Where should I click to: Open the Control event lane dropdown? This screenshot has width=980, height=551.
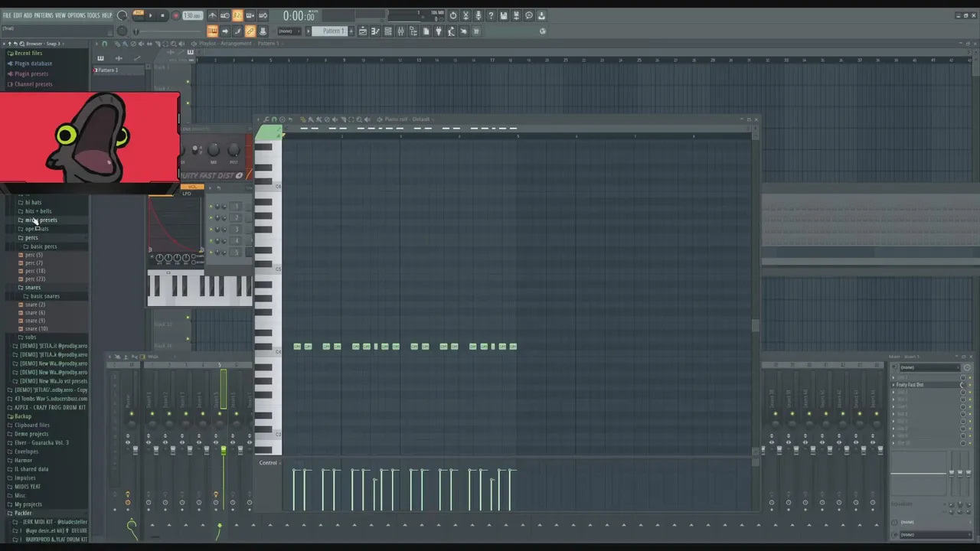point(268,463)
